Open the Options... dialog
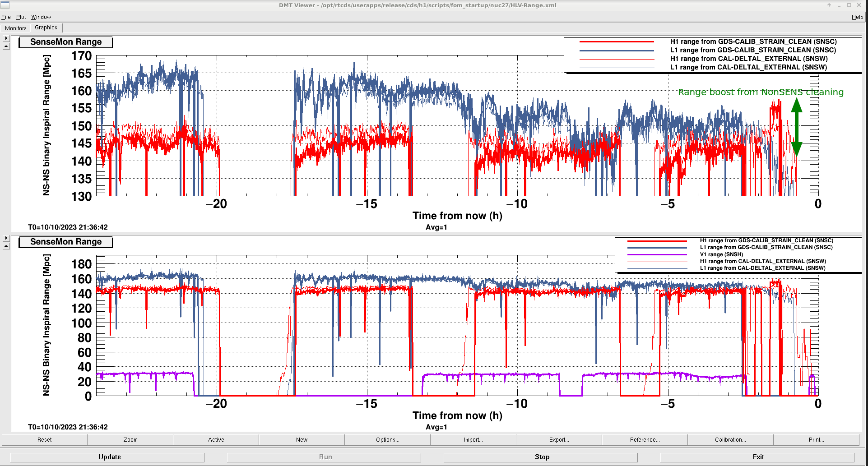The image size is (868, 466). tap(387, 439)
